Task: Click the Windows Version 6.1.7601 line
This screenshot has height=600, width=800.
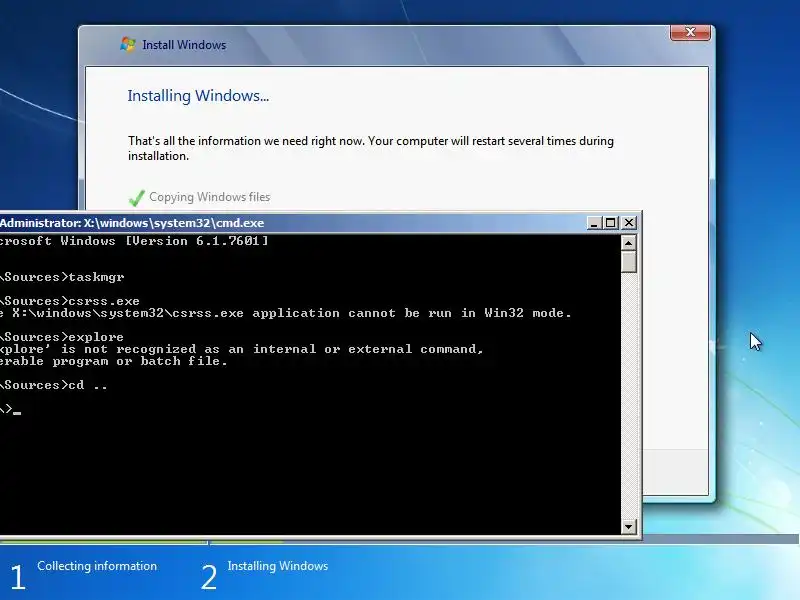Action: click(x=134, y=241)
